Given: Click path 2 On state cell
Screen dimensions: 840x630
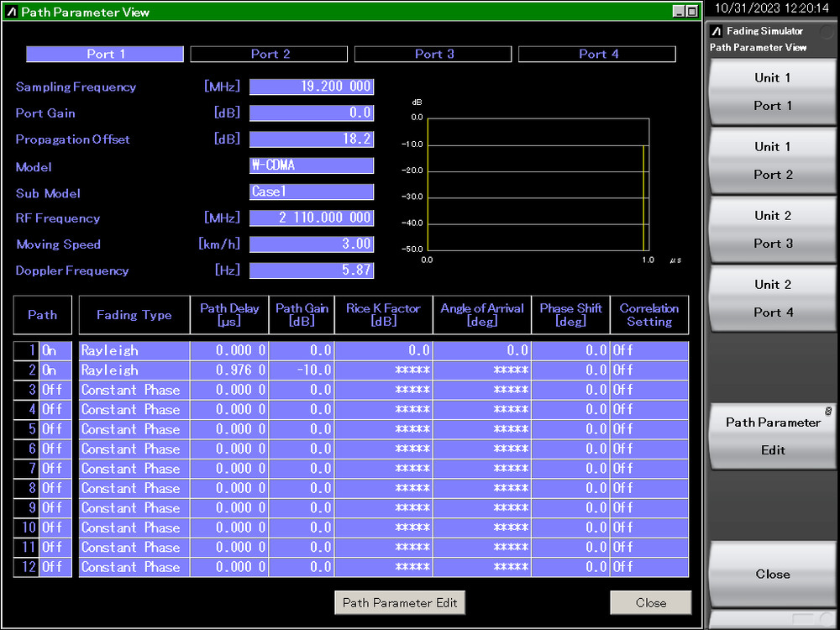Looking at the screenshot, I should tap(55, 370).
